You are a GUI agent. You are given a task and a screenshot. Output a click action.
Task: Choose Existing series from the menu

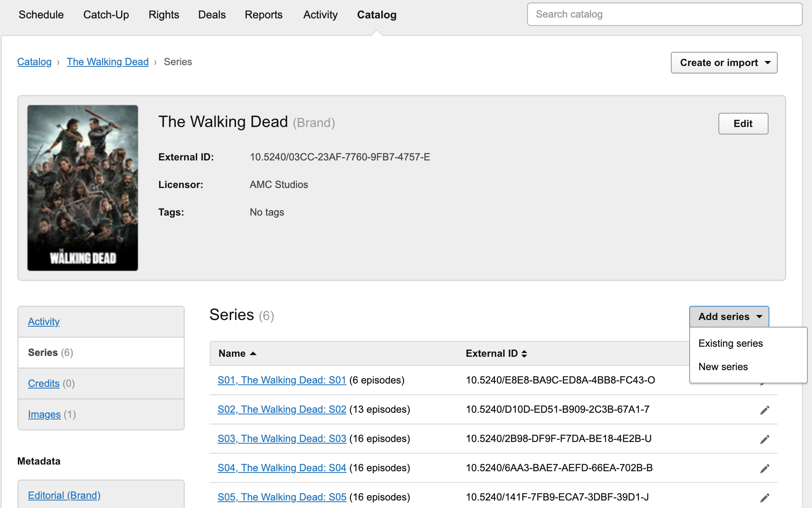pyautogui.click(x=731, y=343)
